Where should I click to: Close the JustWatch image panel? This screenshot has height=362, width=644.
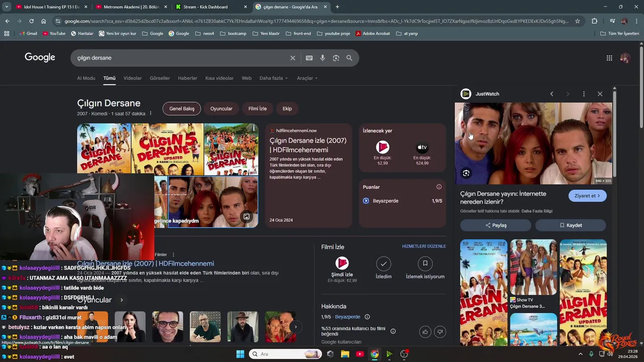click(600, 94)
